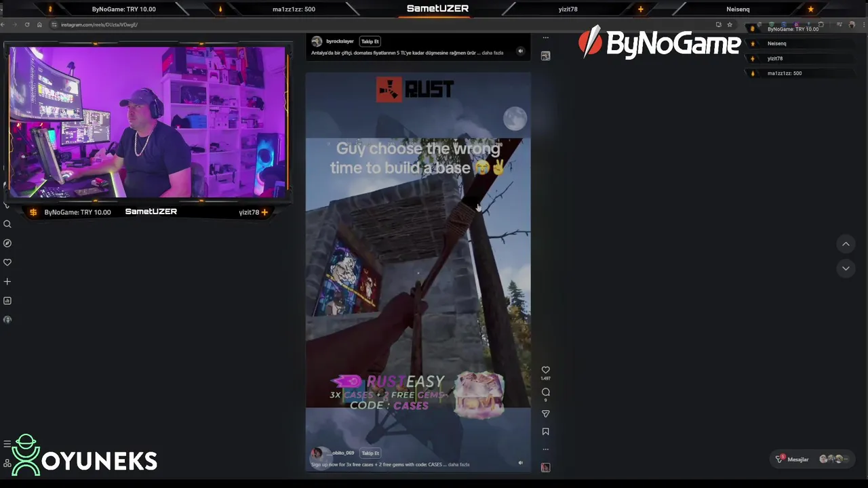The image size is (868, 488).
Task: Save the Rust reel with the bookmark icon
Action: point(545,432)
